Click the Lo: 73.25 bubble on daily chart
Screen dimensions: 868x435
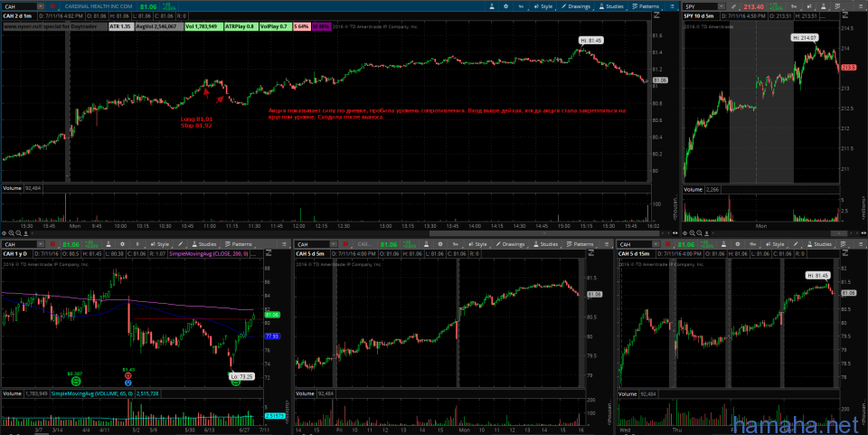(242, 376)
